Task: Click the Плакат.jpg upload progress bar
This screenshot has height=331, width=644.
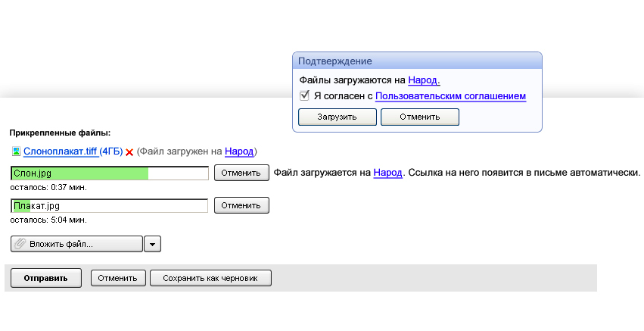Action: coord(110,205)
